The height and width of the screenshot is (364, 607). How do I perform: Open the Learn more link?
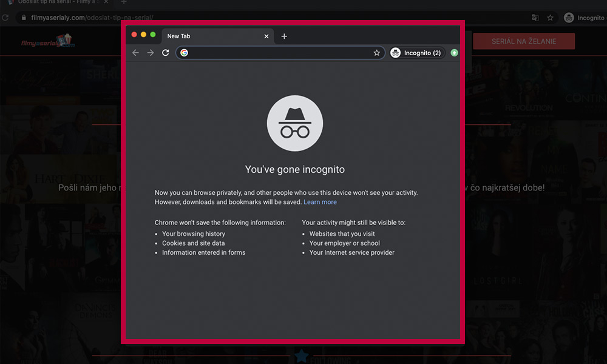320,202
